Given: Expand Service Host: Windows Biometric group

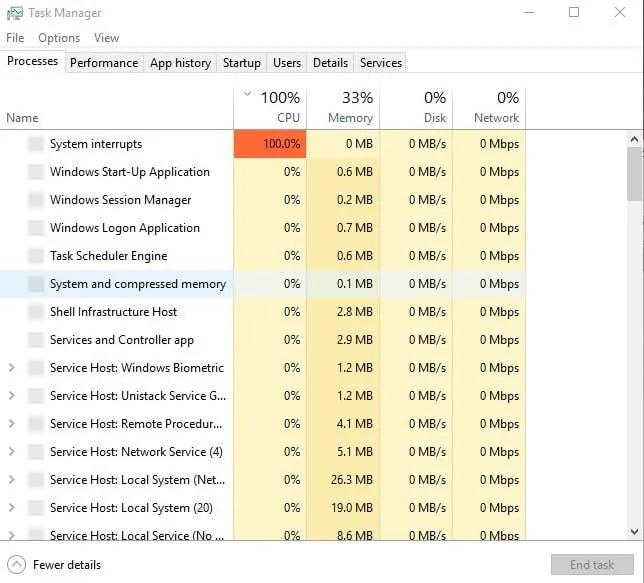Looking at the screenshot, I should click(x=11, y=368).
